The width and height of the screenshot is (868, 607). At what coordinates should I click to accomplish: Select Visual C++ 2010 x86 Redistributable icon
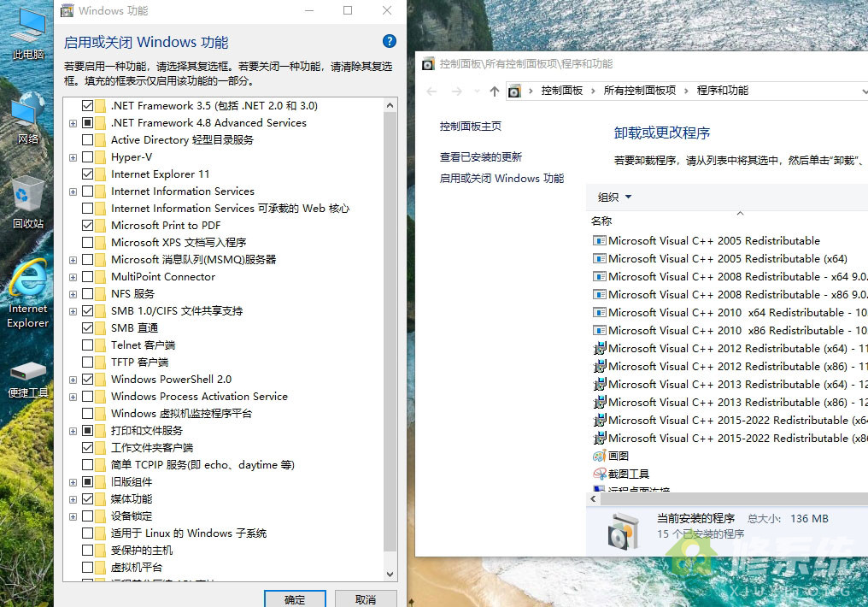tap(599, 330)
